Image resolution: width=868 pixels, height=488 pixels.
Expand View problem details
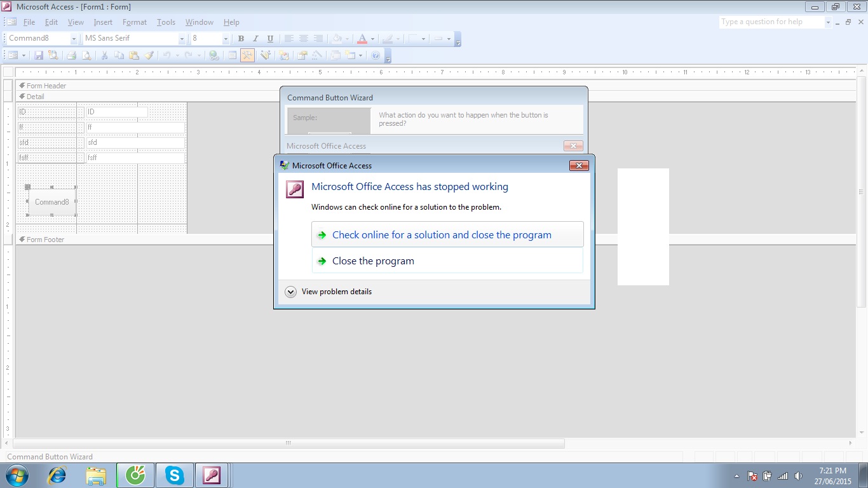(x=291, y=292)
